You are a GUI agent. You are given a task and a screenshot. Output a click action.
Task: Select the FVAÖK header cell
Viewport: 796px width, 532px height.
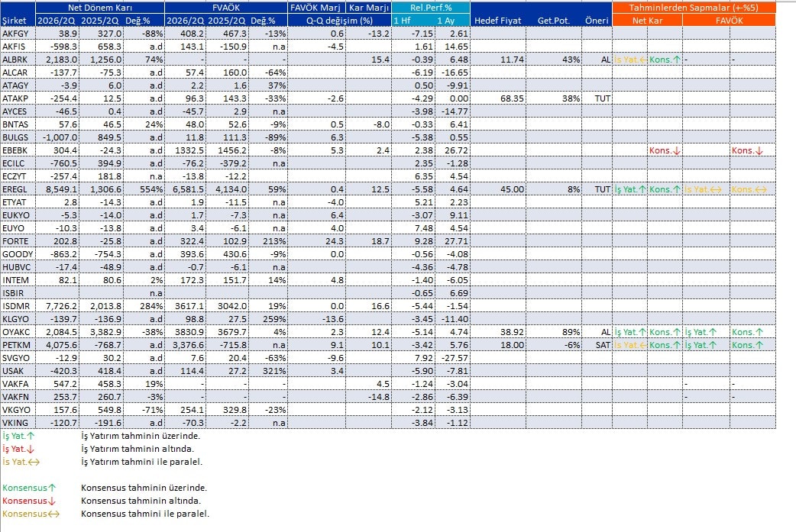click(226, 8)
